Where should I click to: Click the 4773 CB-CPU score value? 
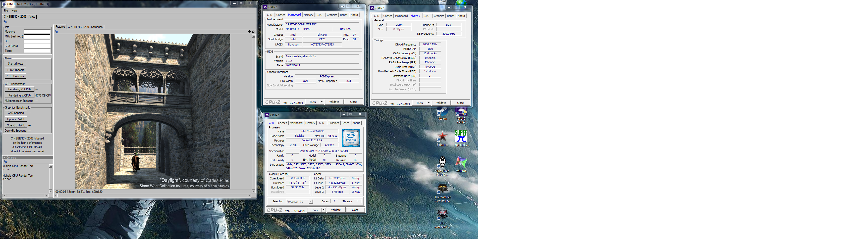[x=43, y=96]
